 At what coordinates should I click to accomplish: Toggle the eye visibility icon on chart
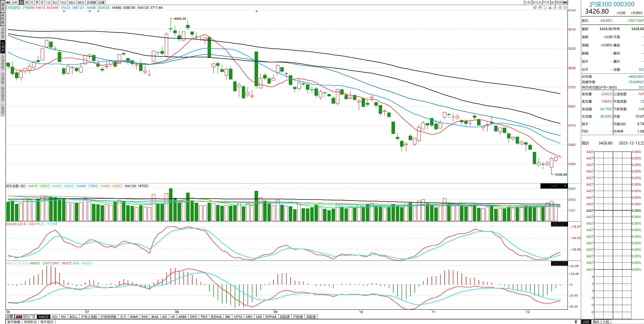point(535,8)
